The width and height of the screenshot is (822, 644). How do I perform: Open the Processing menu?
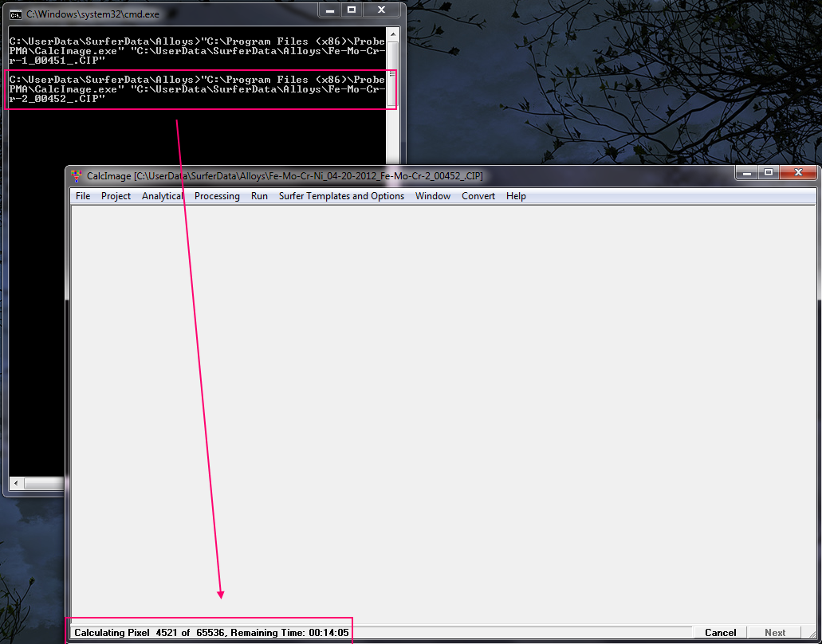tap(217, 196)
